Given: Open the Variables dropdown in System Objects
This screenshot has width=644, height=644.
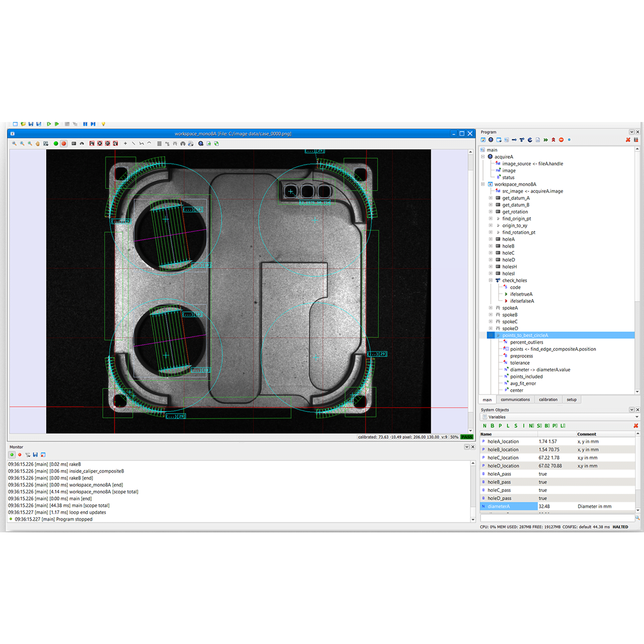Looking at the screenshot, I should point(637,417).
